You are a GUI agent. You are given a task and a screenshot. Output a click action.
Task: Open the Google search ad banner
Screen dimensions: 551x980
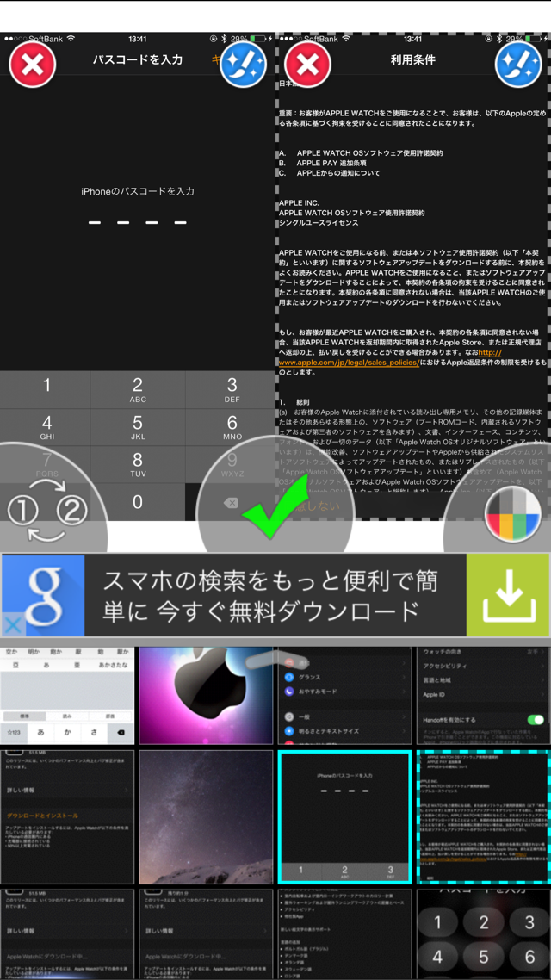275,596
